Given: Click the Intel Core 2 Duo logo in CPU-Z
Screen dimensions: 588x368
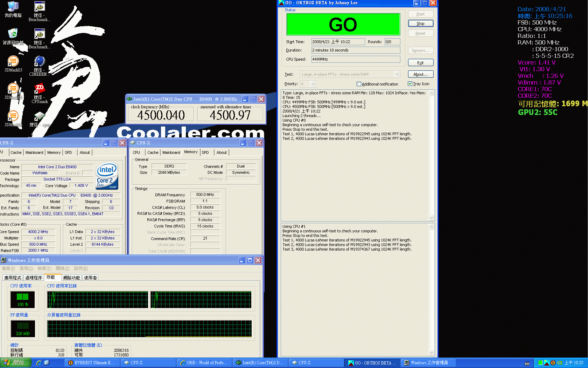Looking at the screenshot, I should tap(107, 176).
